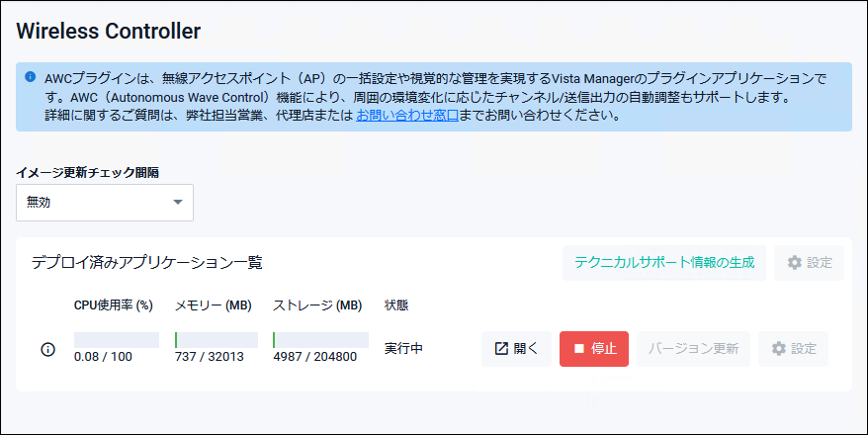Click the 実行中 status text
Viewport: 868px width, 435px height.
click(403, 348)
